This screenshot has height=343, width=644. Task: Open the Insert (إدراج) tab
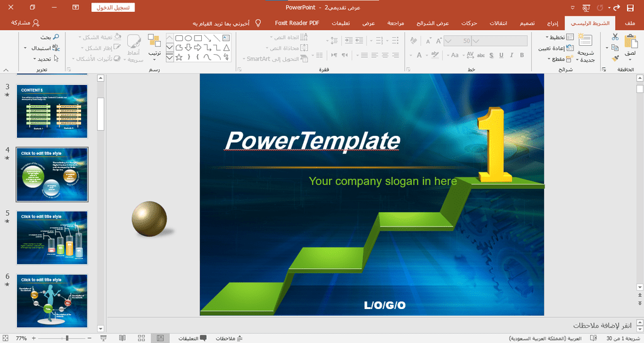tap(552, 23)
